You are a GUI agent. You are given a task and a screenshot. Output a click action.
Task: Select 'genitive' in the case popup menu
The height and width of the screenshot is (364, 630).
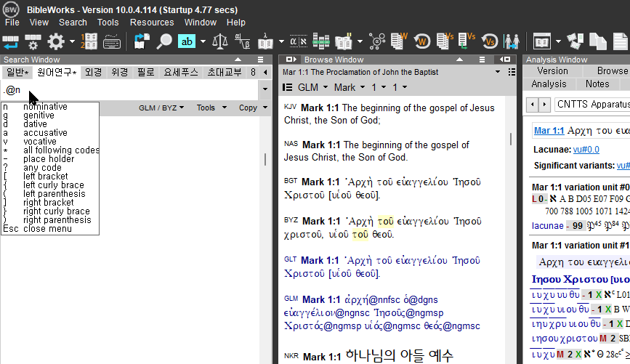click(x=50, y=116)
